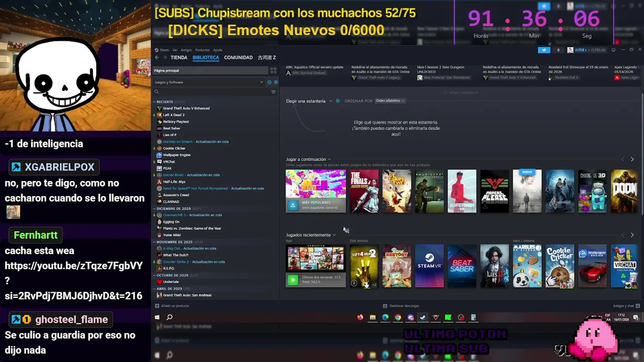Viewport: 644px width, 362px height.
Task: Open advanced filter options in library search
Action: [x=273, y=92]
